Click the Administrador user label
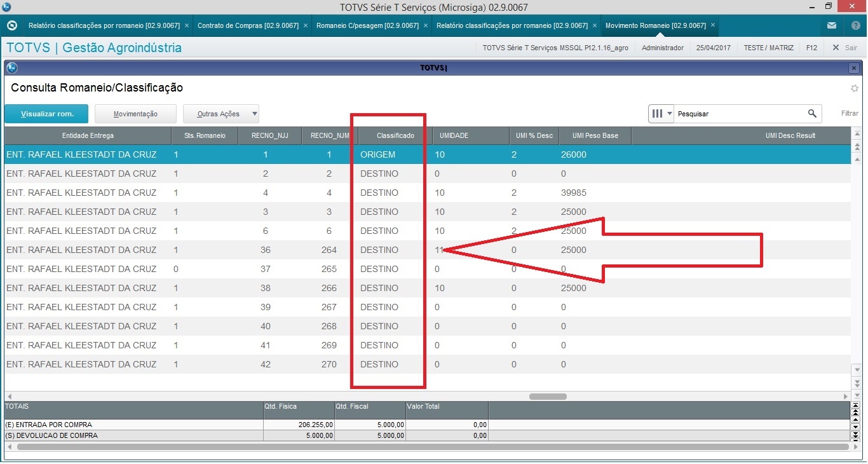868x464 pixels. pyautogui.click(x=663, y=48)
